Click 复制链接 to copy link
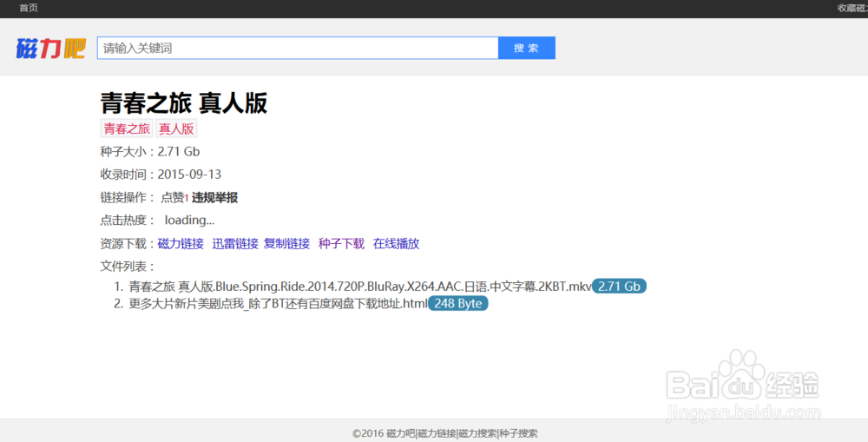 [286, 244]
